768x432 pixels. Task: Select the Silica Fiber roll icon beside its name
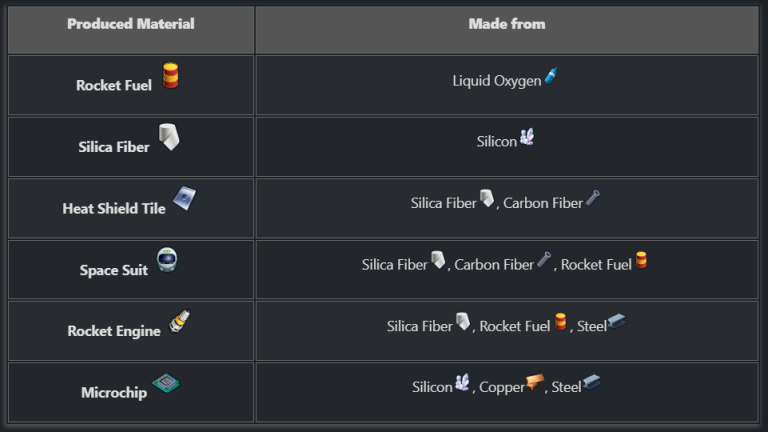click(169, 137)
